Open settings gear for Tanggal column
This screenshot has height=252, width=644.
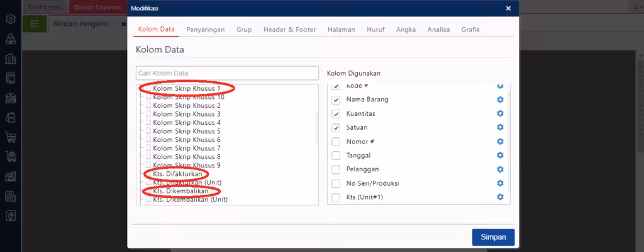pyautogui.click(x=500, y=155)
